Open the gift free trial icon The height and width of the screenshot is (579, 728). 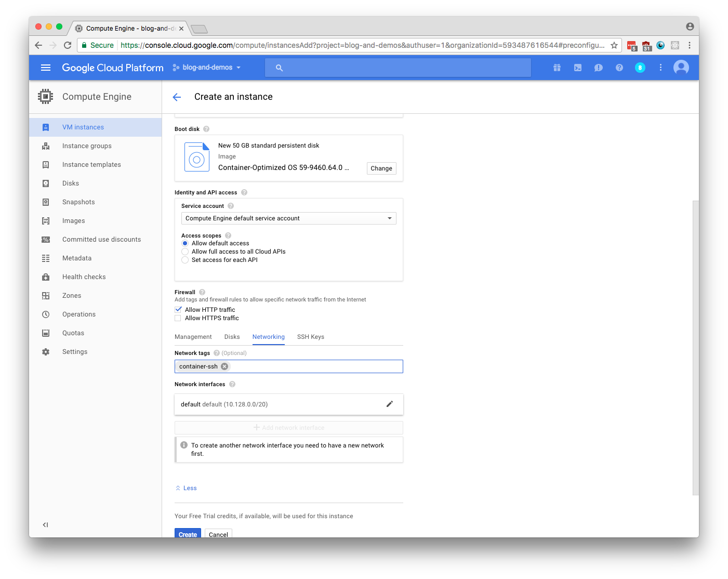pos(557,68)
